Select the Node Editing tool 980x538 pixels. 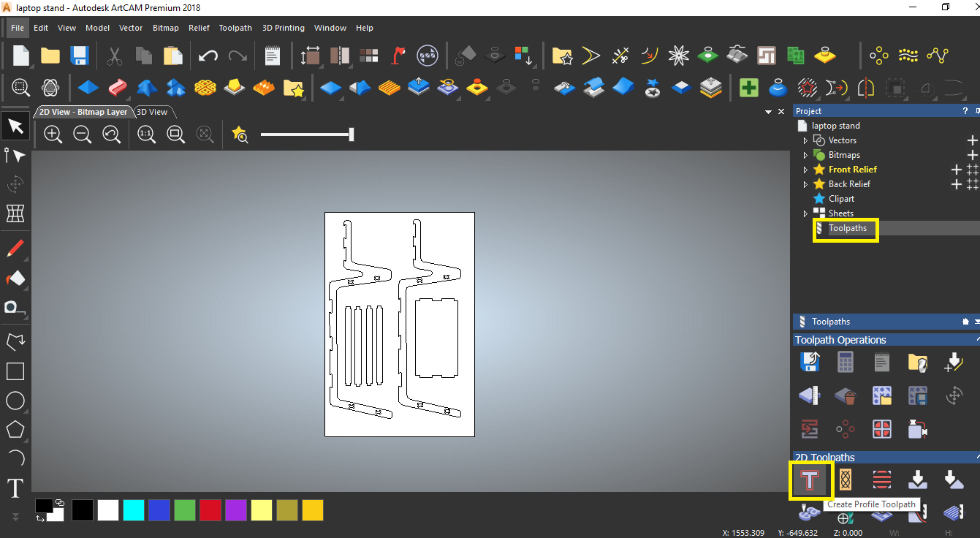tap(15, 155)
